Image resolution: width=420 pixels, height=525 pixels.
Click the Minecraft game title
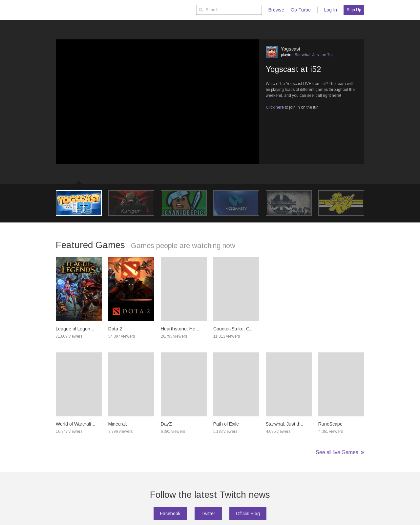tap(117, 424)
